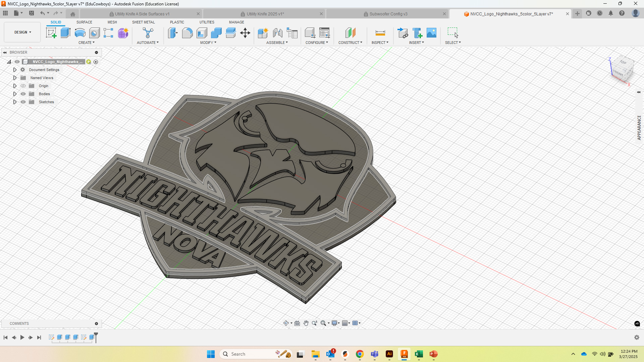Open the Orbit navigation tool

[x=286, y=323]
